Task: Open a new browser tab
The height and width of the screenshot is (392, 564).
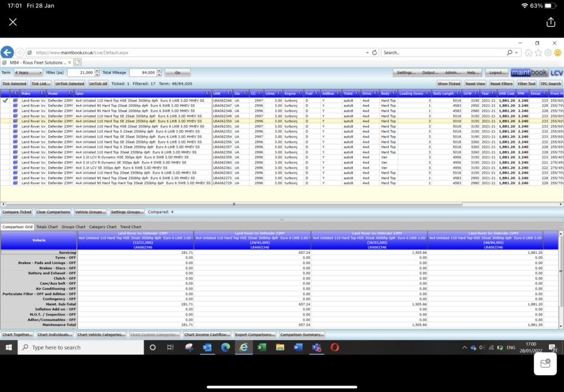Action: (77, 63)
